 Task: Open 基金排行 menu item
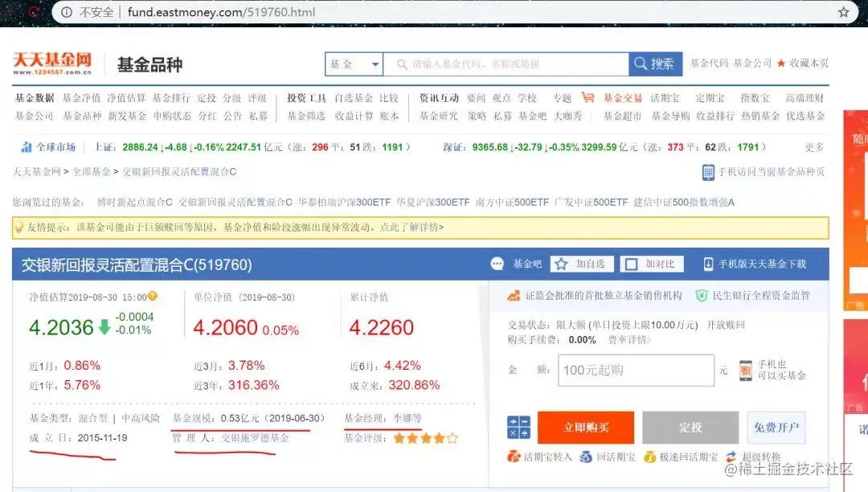click(x=171, y=98)
